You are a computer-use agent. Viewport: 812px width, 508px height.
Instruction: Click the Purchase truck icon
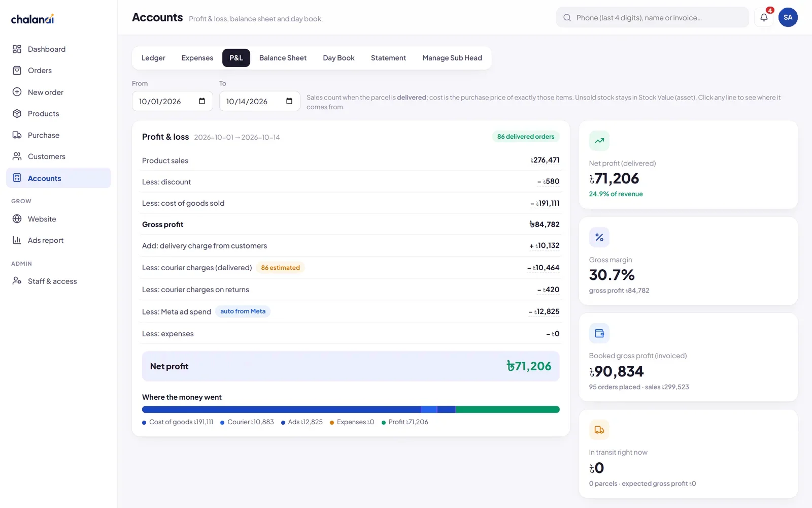click(x=17, y=135)
